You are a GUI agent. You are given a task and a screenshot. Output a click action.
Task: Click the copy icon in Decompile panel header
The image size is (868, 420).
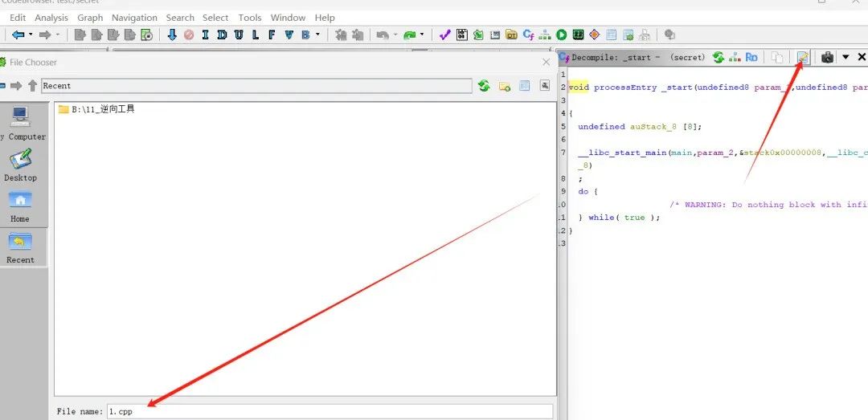coord(777,57)
